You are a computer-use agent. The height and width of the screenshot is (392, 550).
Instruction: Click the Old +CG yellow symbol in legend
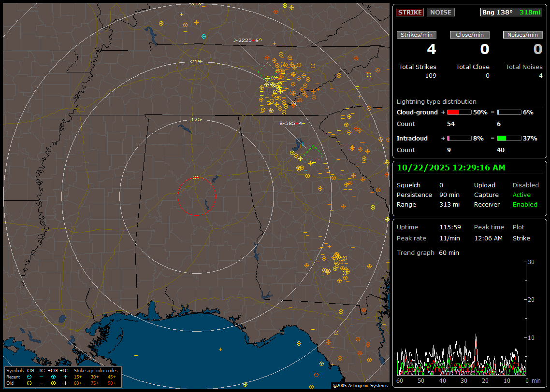pyautogui.click(x=53, y=383)
